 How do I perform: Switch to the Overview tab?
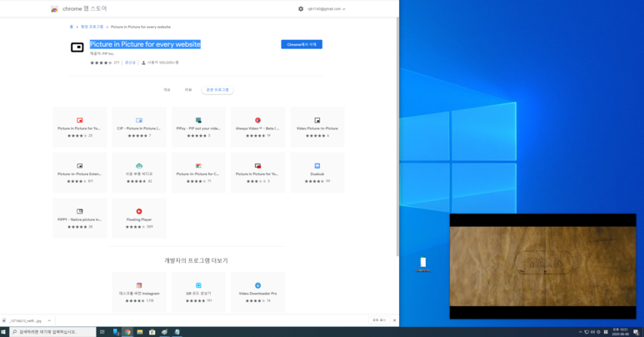pyautogui.click(x=167, y=90)
